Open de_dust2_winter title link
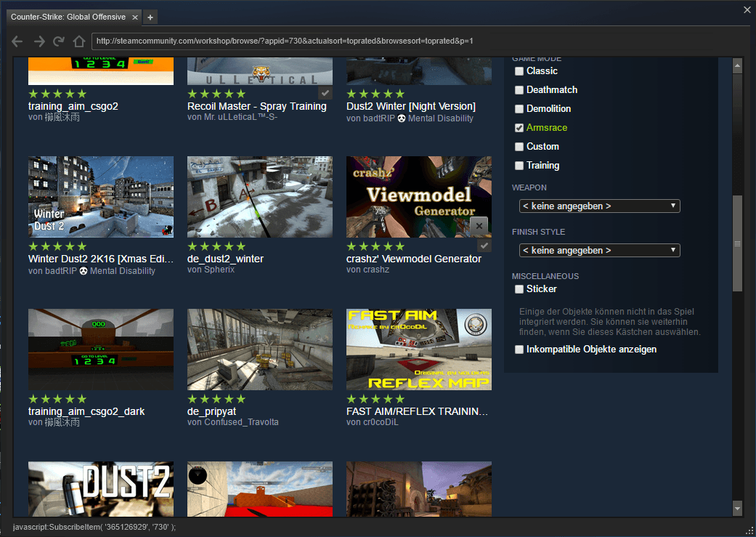 [x=226, y=259]
